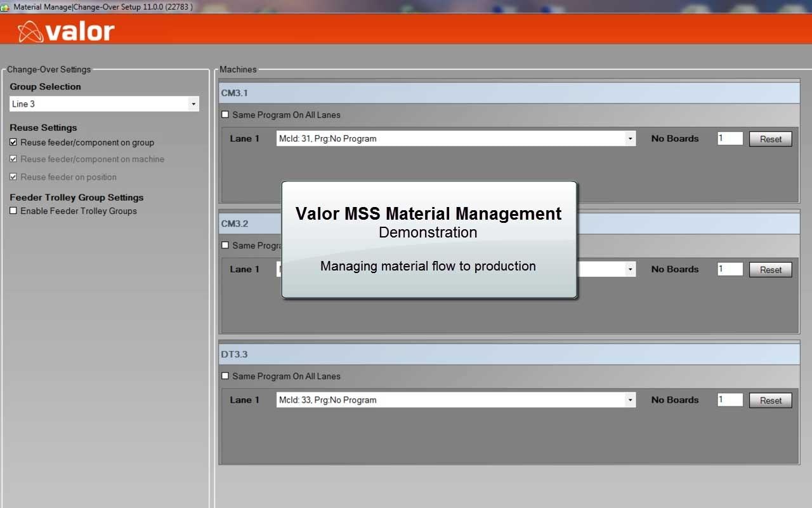This screenshot has height=508, width=812.
Task: Click the app icon in the title bar
Action: tap(5, 7)
